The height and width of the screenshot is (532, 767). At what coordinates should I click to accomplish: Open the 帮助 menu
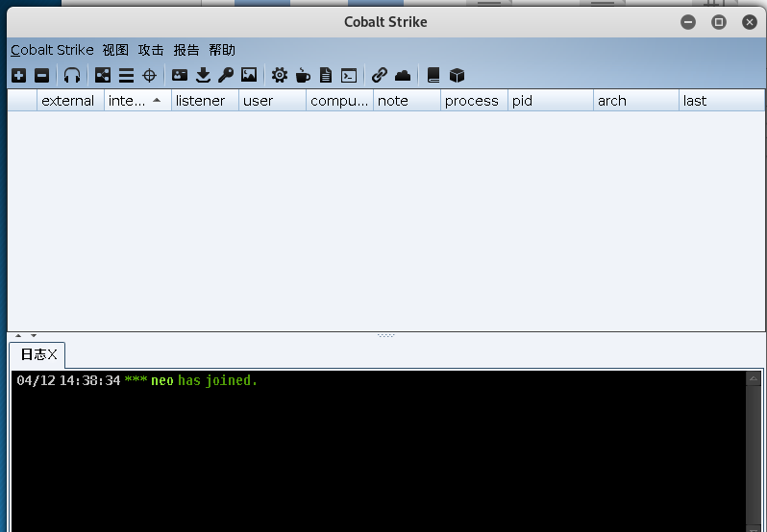coord(222,50)
